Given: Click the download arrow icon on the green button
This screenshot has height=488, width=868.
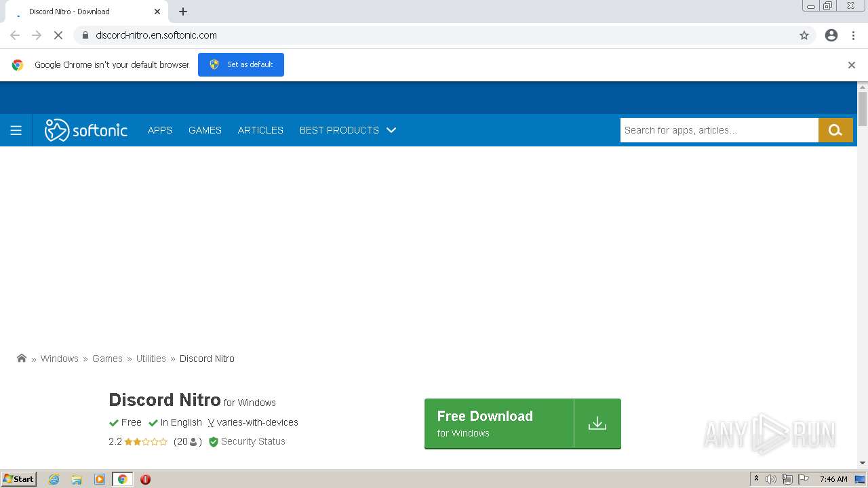Looking at the screenshot, I should 597,423.
